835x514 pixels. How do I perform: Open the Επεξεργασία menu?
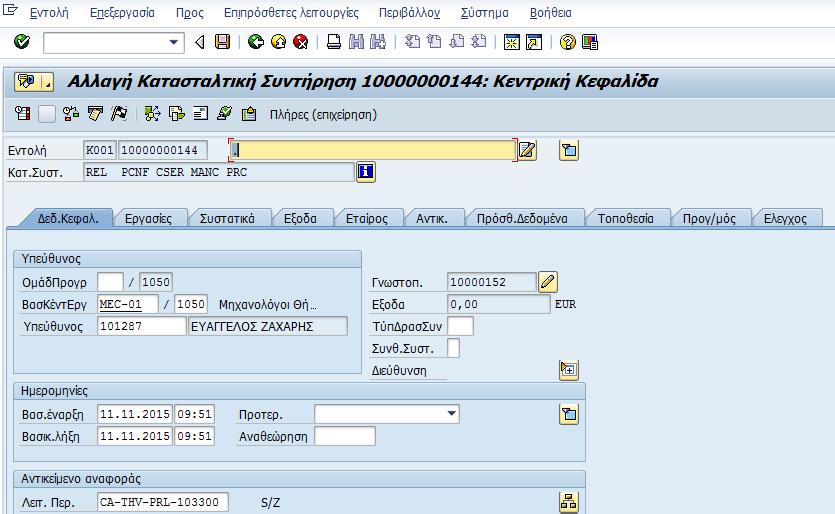122,12
